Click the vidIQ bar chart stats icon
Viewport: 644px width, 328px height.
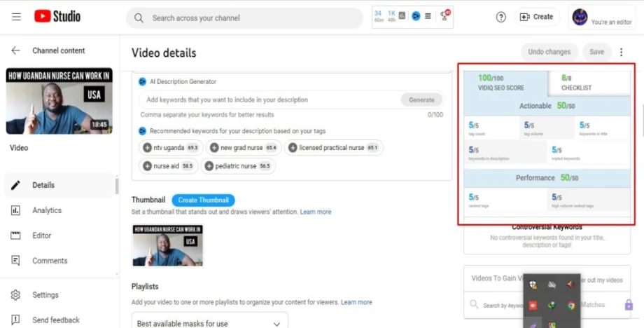402,16
